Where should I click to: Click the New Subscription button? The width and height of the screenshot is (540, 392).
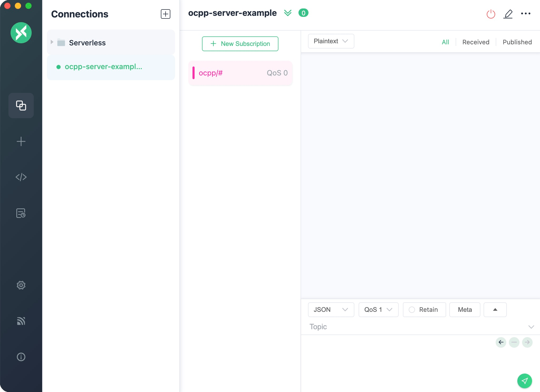[x=240, y=44]
